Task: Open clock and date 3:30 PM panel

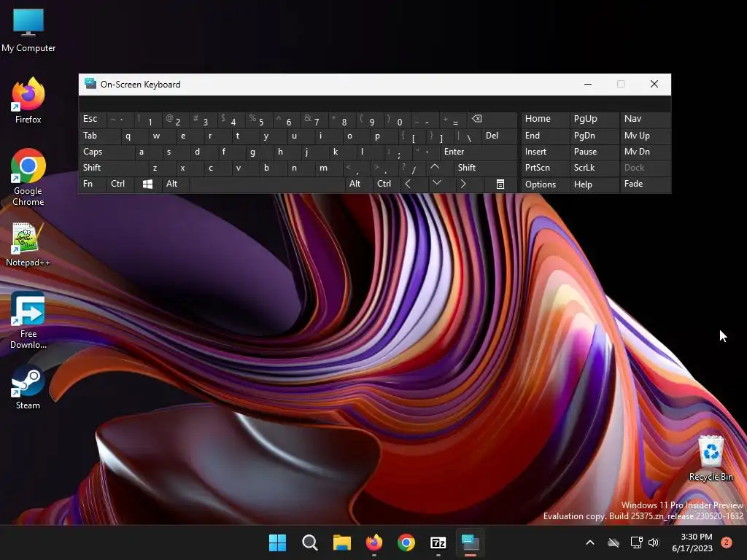Action: [692, 542]
